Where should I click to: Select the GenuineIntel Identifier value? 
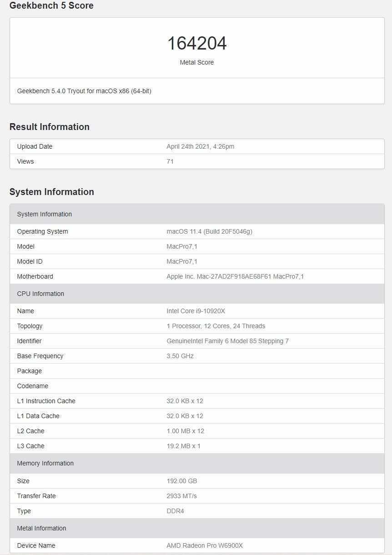coord(227,341)
